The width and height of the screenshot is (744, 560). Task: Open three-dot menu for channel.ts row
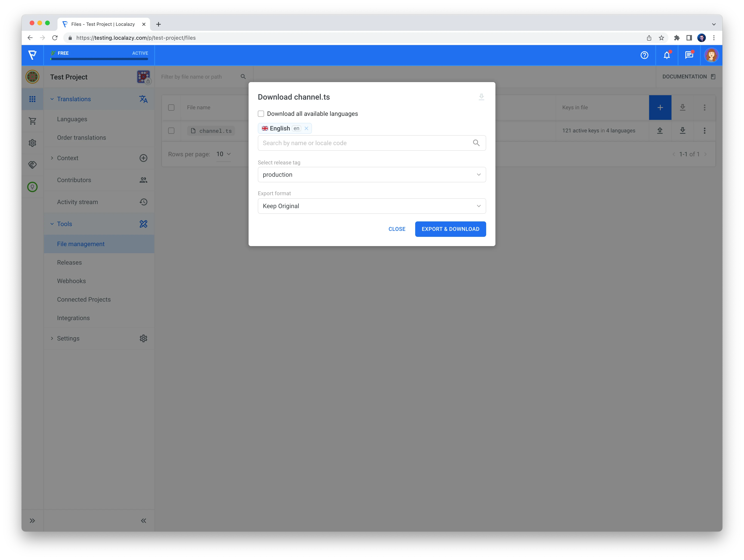(705, 130)
